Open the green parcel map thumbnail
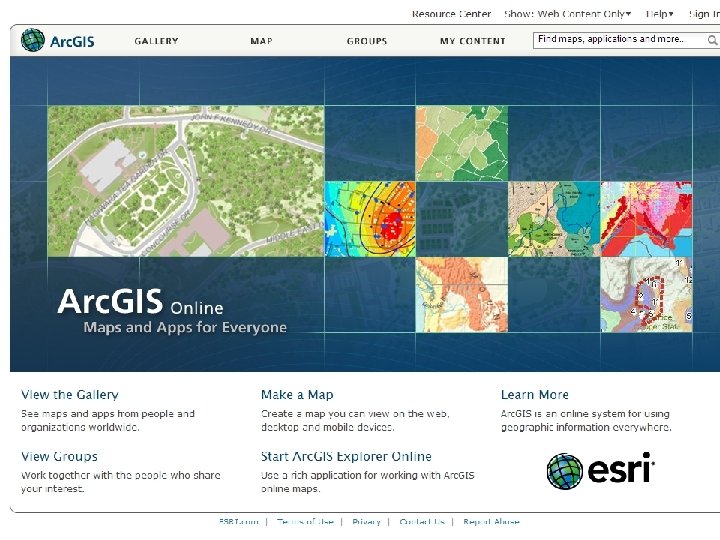 tap(462, 143)
